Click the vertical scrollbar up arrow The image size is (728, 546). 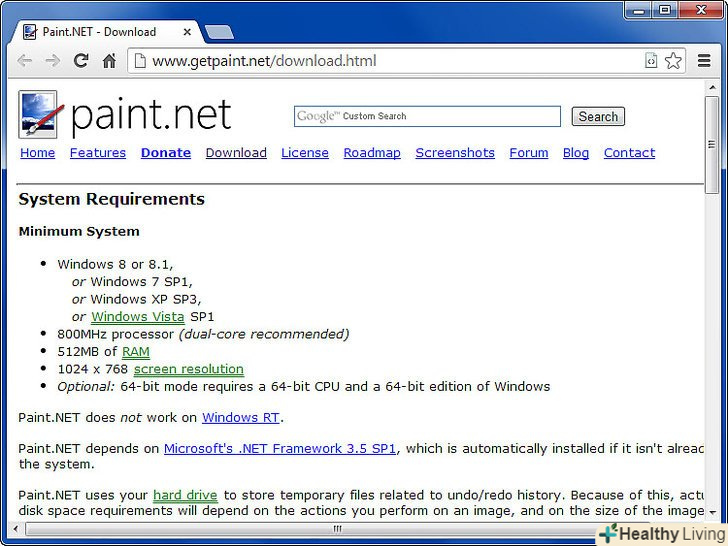coord(712,87)
